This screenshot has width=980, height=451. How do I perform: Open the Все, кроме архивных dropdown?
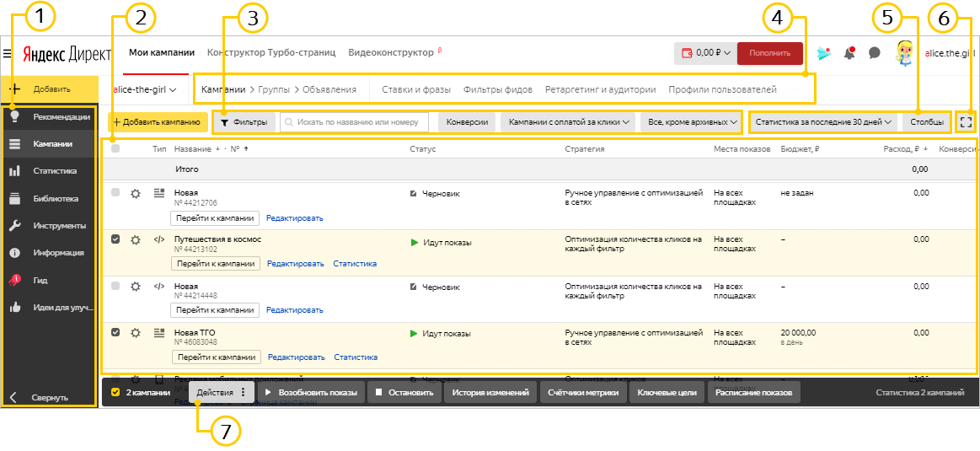[x=691, y=122]
